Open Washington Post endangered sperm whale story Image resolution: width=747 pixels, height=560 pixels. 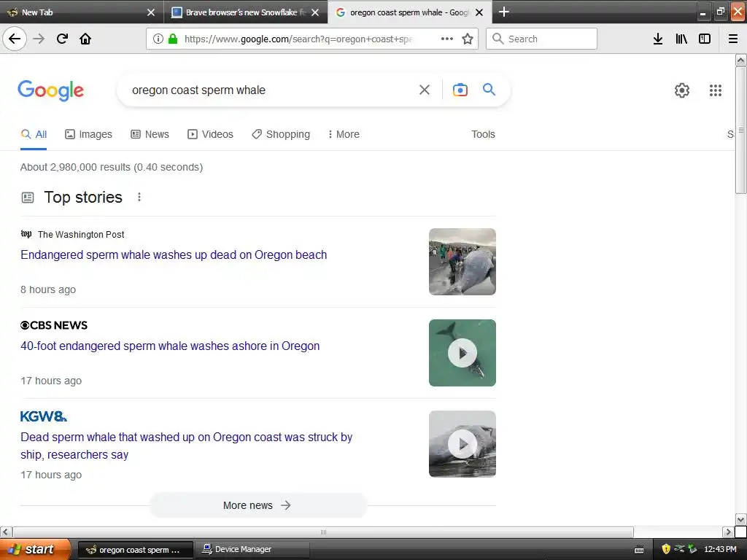coord(174,254)
